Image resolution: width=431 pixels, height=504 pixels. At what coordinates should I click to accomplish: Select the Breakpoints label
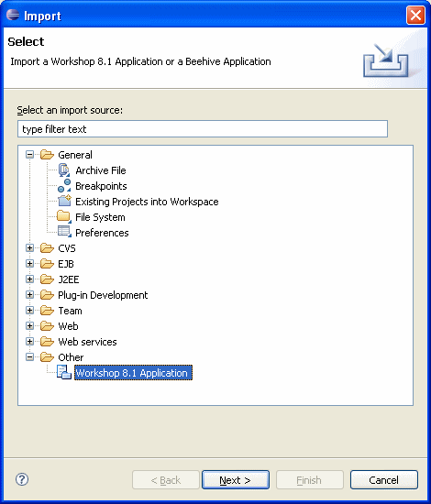pyautogui.click(x=101, y=186)
